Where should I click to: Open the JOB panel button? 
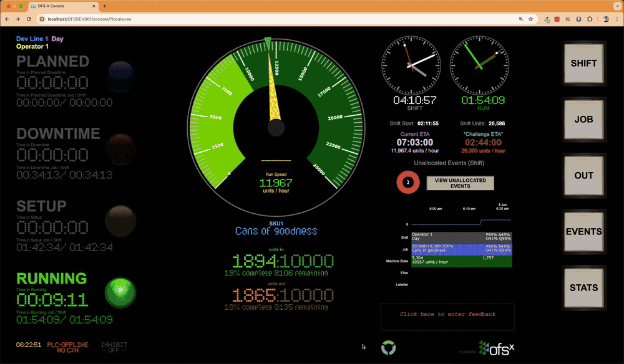(583, 120)
